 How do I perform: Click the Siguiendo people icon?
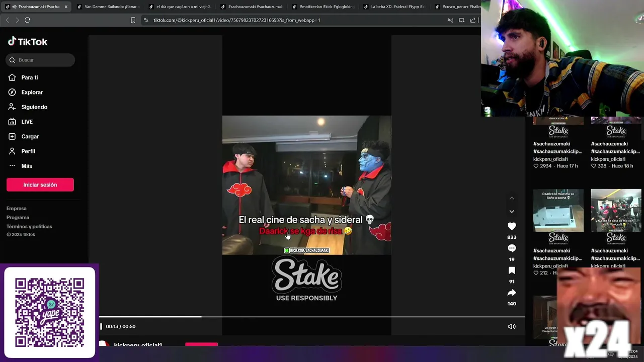click(12, 107)
